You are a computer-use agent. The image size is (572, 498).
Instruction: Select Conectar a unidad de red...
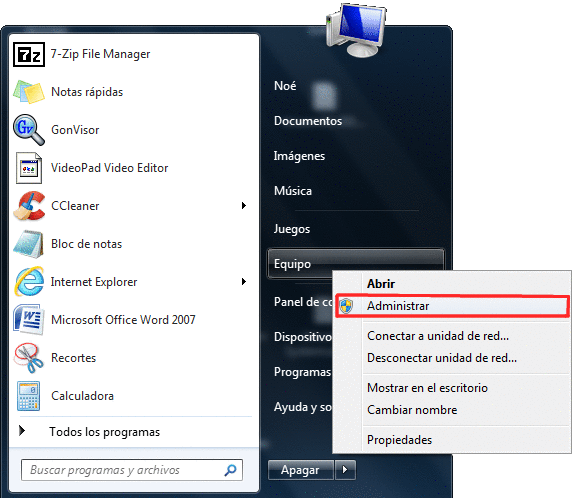(438, 336)
